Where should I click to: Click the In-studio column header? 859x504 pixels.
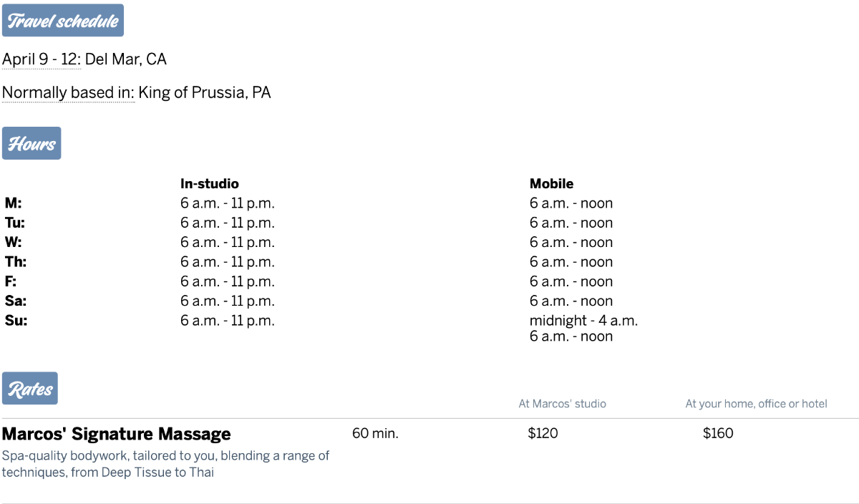pos(210,184)
